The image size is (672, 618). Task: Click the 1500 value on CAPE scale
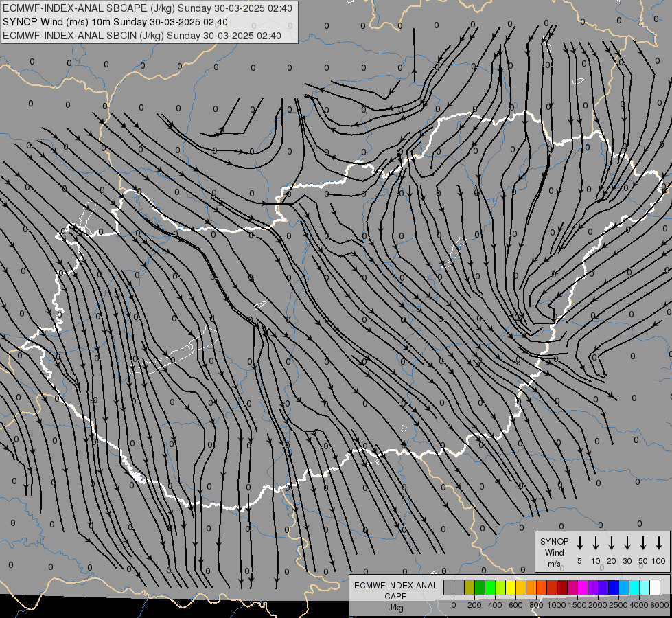coord(577,605)
